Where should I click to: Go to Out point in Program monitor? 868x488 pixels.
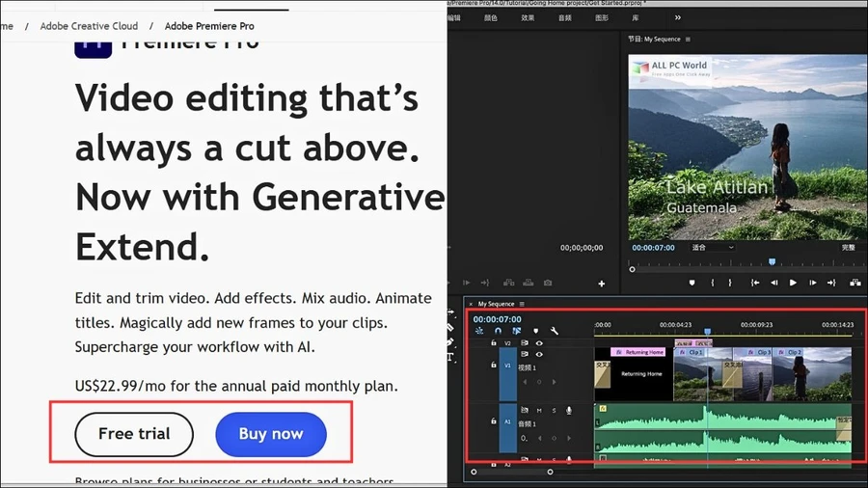coord(831,283)
